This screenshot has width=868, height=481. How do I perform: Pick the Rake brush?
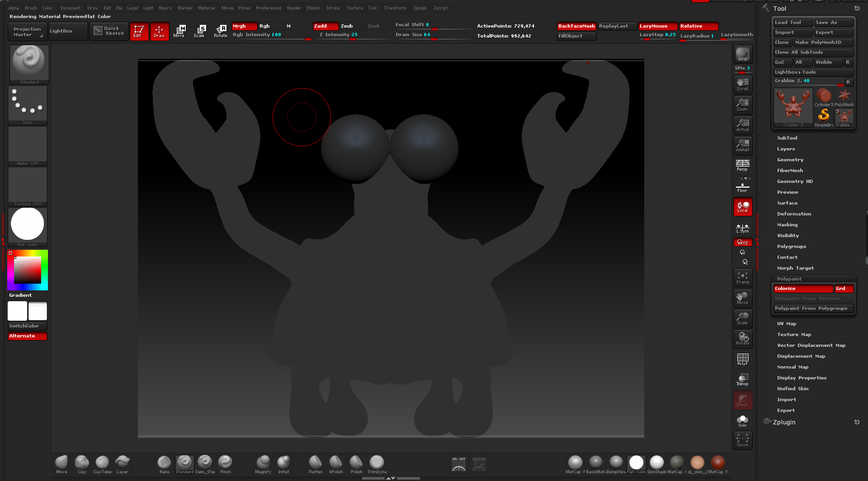coord(164,464)
